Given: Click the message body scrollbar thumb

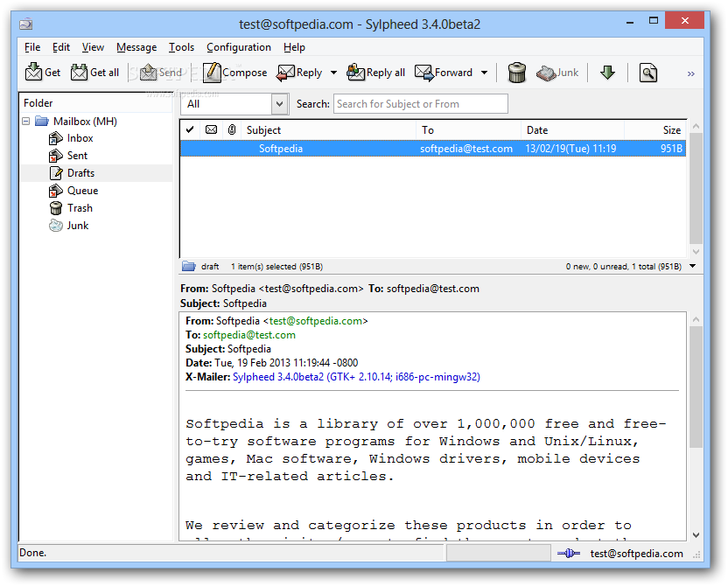Looking at the screenshot, I should (x=696, y=387).
